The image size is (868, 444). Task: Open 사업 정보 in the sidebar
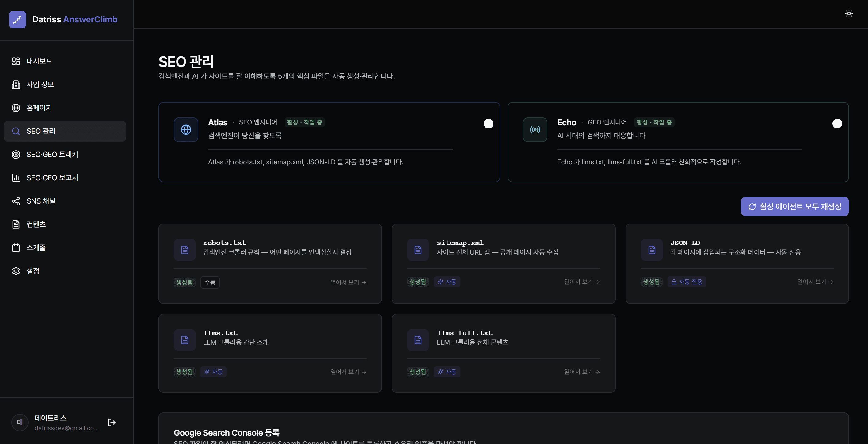click(65, 85)
